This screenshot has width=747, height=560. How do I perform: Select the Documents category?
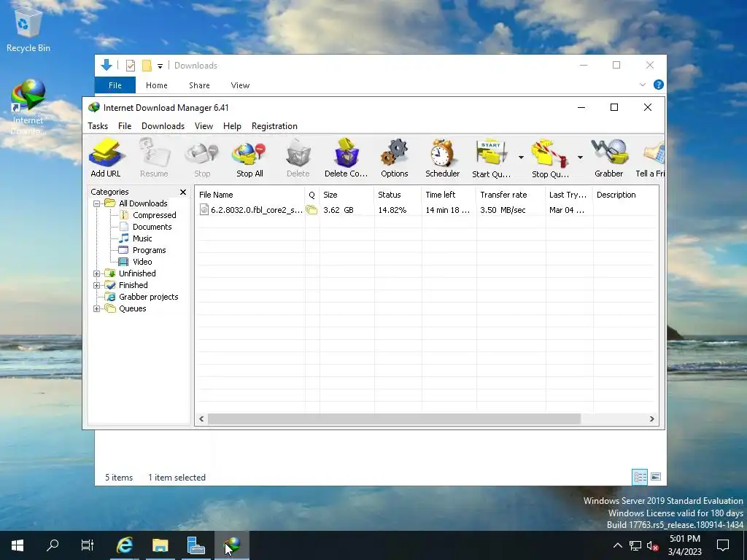(x=152, y=227)
